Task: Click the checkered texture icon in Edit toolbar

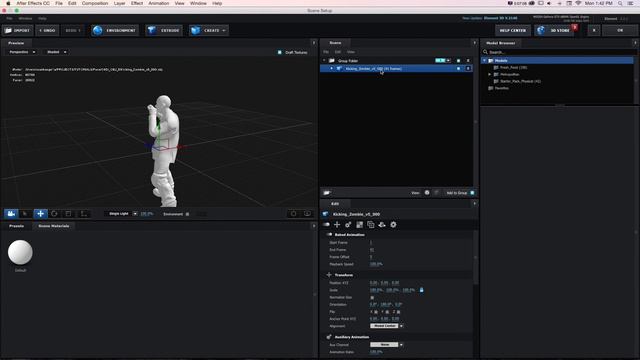Action: (360, 224)
